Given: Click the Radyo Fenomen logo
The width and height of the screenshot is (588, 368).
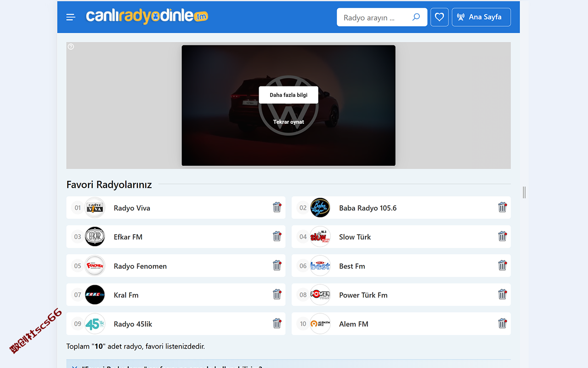Looking at the screenshot, I should (x=95, y=266).
